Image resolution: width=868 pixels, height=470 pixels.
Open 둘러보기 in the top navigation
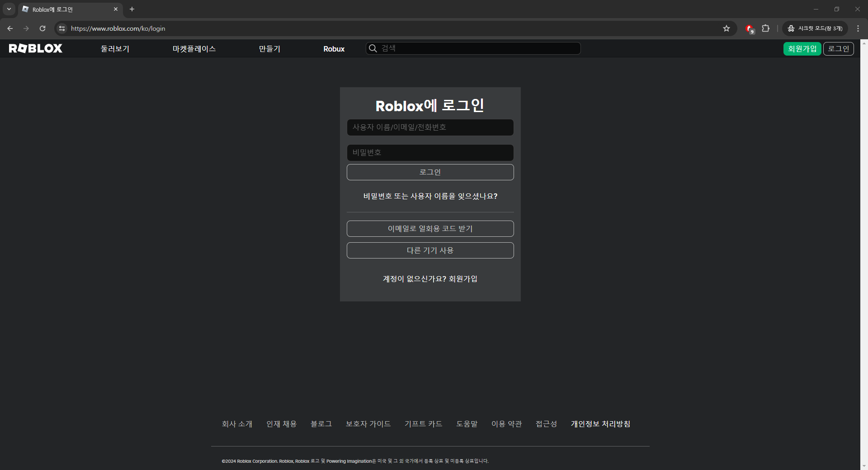(x=115, y=49)
